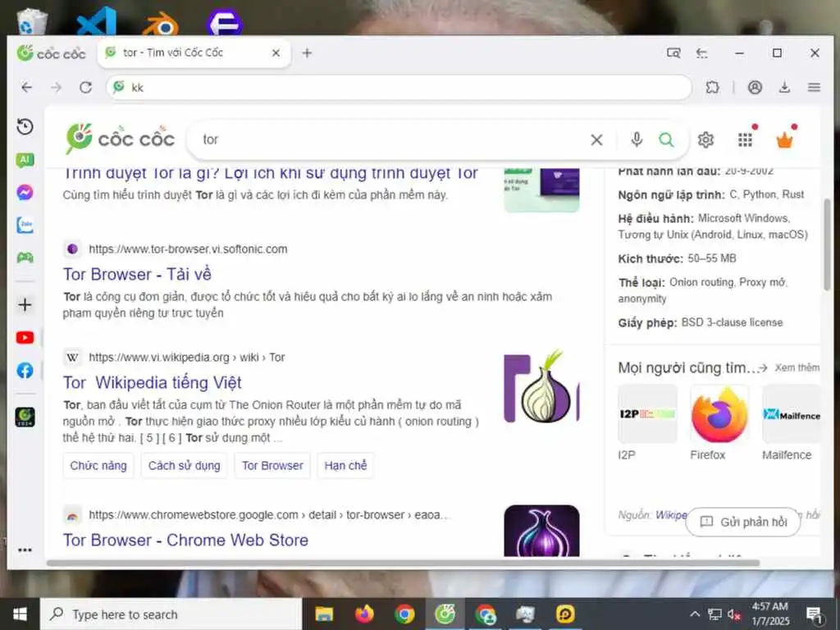Screen dimensions: 840x630
Task: Open Zalo from the sidebar
Action: [x=25, y=225]
